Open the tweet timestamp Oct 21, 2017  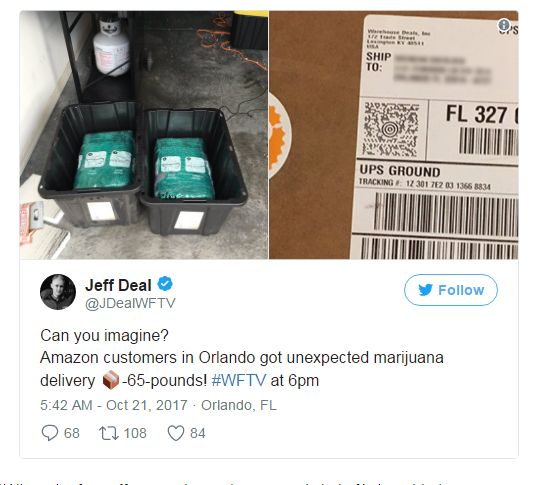tap(114, 405)
